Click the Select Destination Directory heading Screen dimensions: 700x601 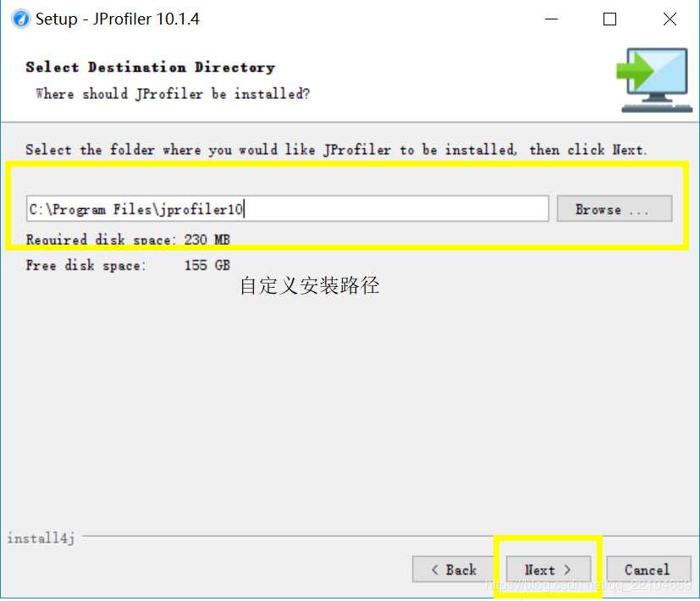(151, 67)
